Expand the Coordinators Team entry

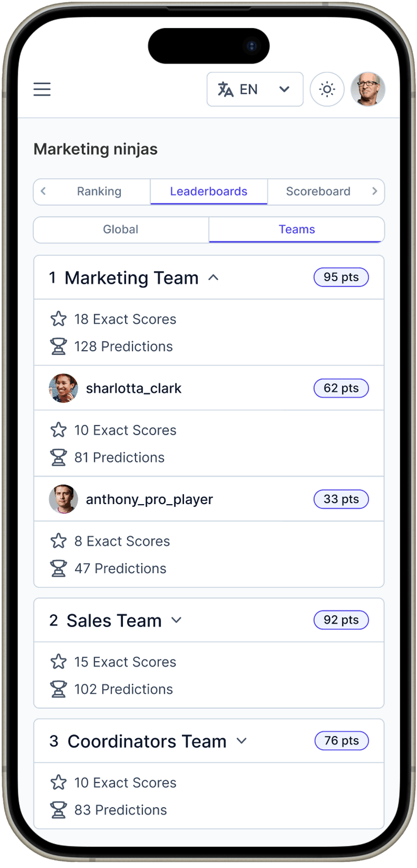[x=241, y=741]
